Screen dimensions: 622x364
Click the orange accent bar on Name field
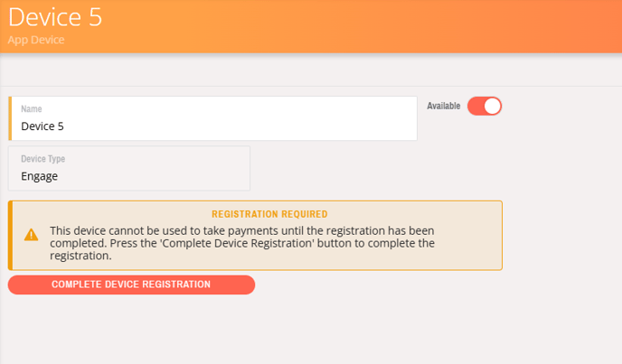pos(11,119)
